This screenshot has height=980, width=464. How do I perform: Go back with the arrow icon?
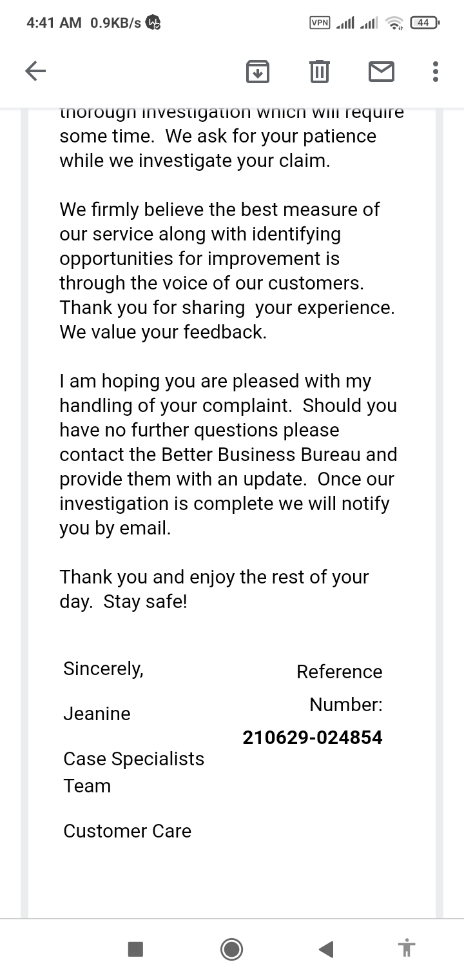coord(35,71)
